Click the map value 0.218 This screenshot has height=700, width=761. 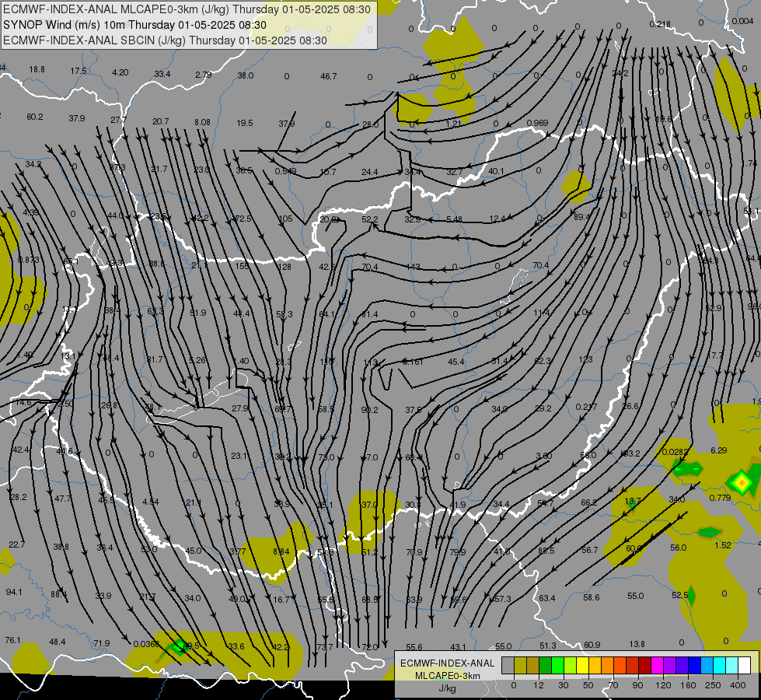[x=660, y=24]
